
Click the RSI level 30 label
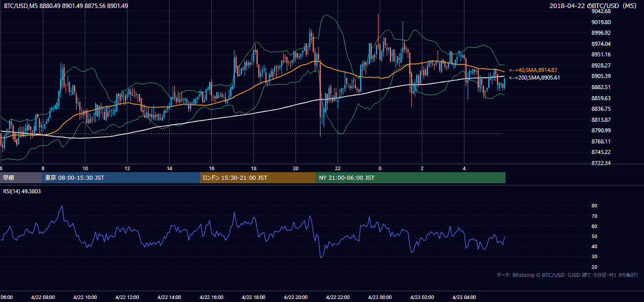tap(594, 257)
